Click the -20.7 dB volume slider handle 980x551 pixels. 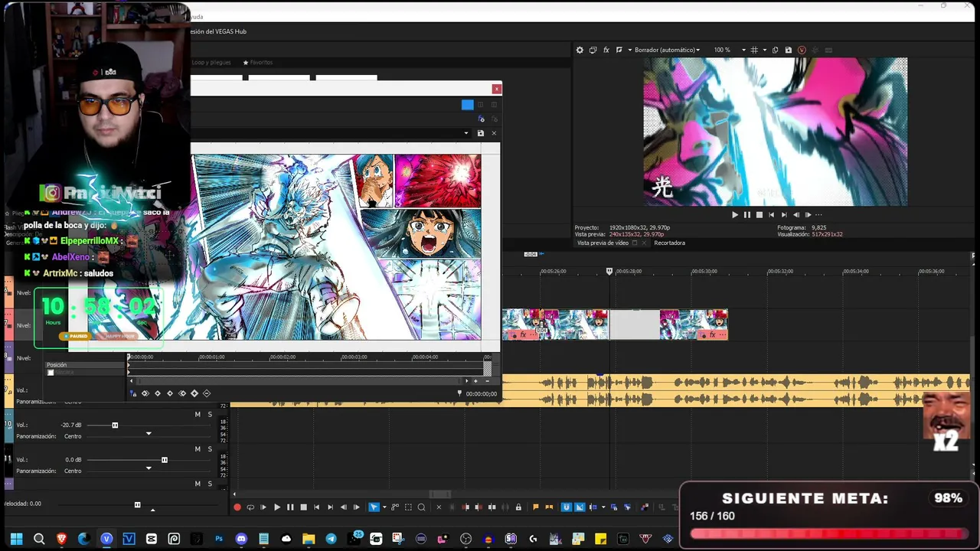tap(115, 425)
